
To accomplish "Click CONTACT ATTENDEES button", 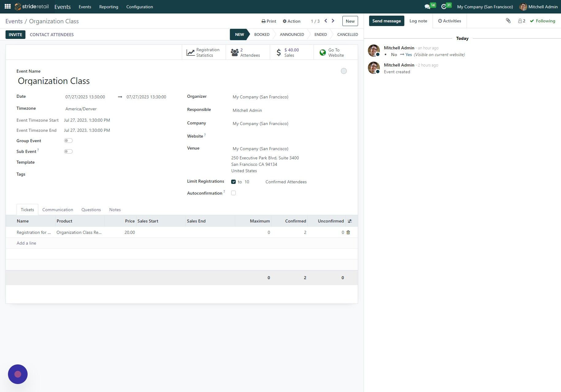I will click(52, 35).
